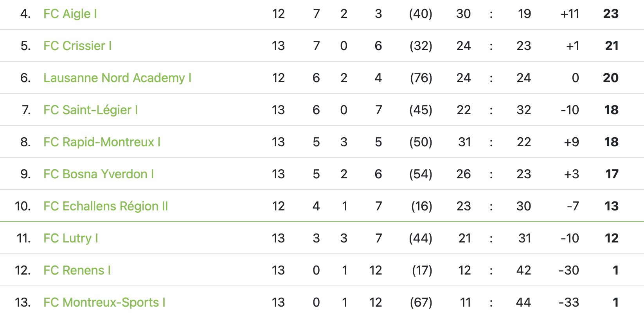This screenshot has height=316, width=644.
Task: Click the Lausanne Nord Academy I link
Action: coord(117,78)
